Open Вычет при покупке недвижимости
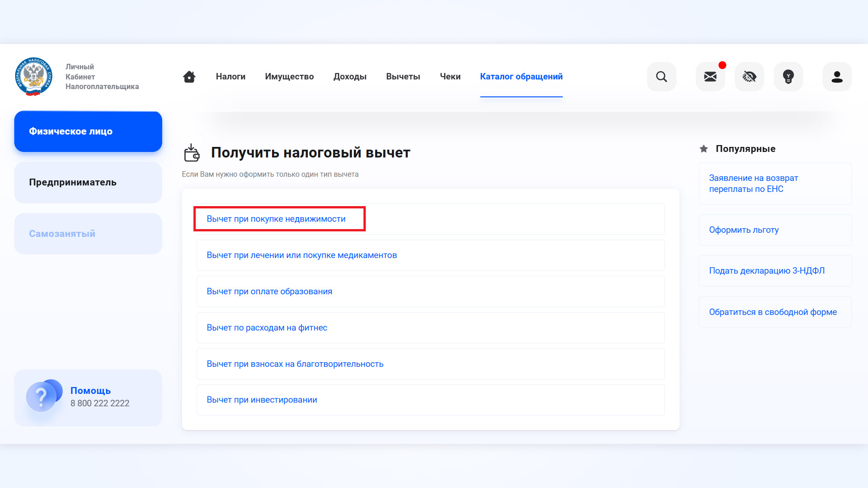Image resolution: width=868 pixels, height=488 pixels. pyautogui.click(x=276, y=219)
